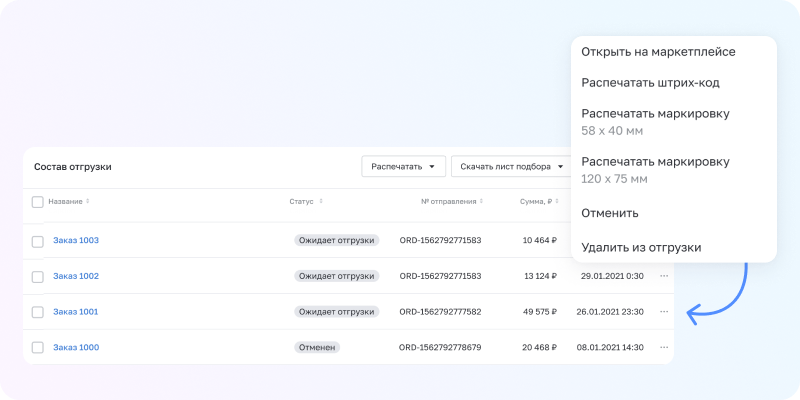The image size is (800, 400).
Task: Pick Распечатать маркировку 58 х 40 мм
Action: click(655, 121)
